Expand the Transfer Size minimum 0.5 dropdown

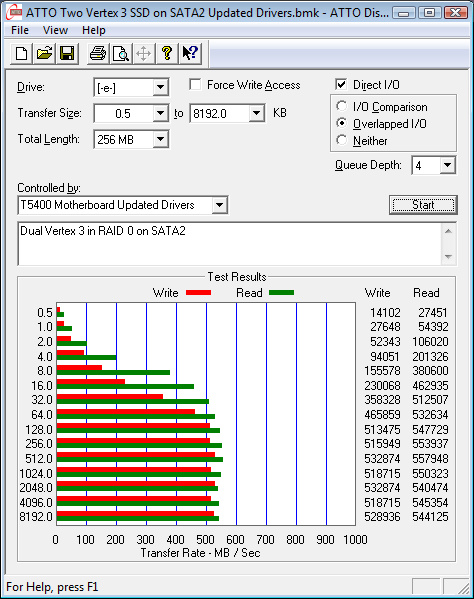[161, 113]
